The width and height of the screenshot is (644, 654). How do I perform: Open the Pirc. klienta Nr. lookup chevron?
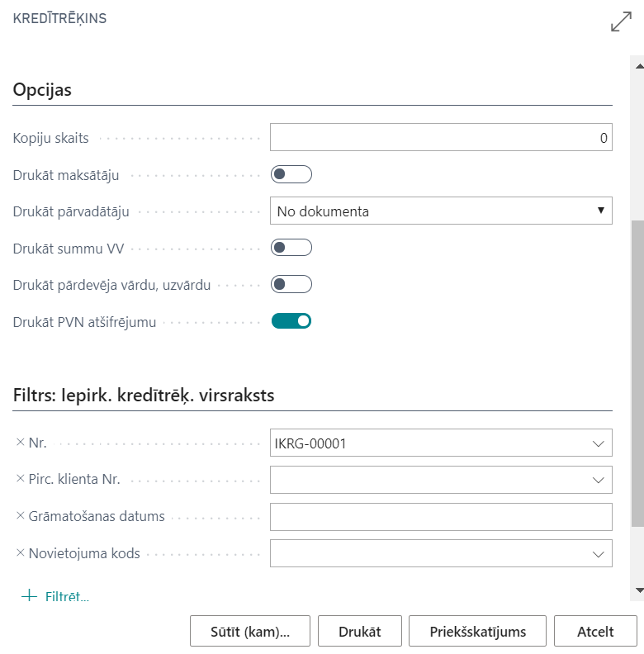(598, 480)
